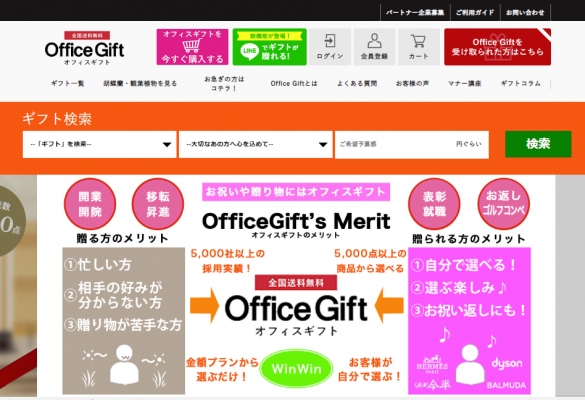Click the お返しゴルフコンペ pink circle
Screen dimensions: 585x400
tap(504, 203)
